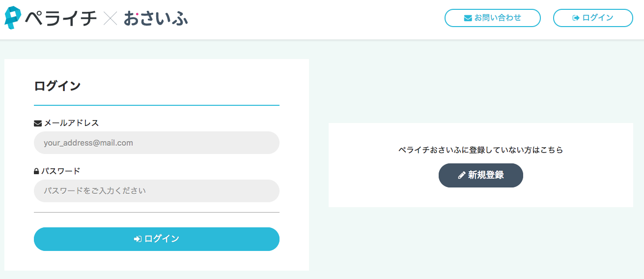Click the メールアドレス field label

coord(72,123)
